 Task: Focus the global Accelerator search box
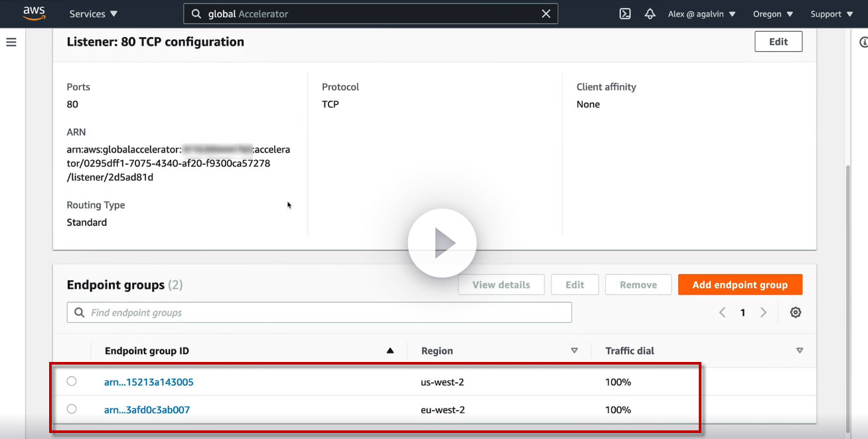[370, 14]
